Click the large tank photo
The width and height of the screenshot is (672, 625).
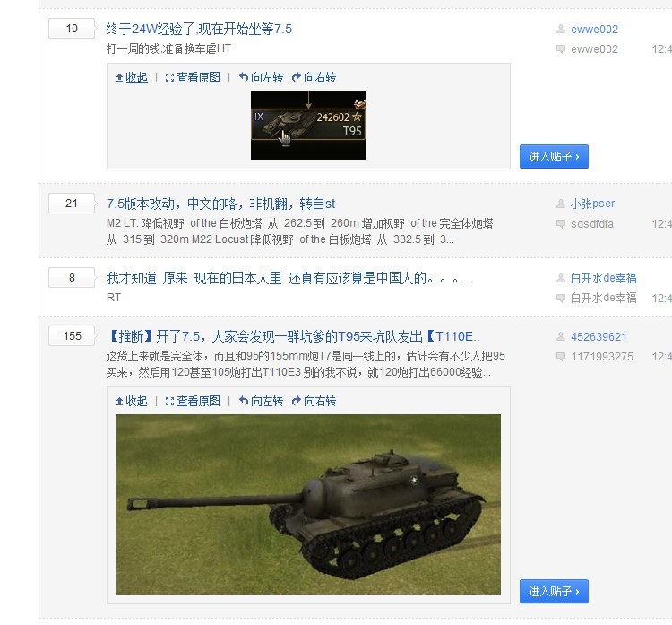click(x=308, y=504)
